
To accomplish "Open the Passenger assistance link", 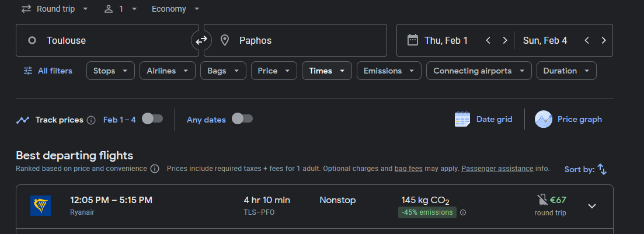I will coord(497,169).
